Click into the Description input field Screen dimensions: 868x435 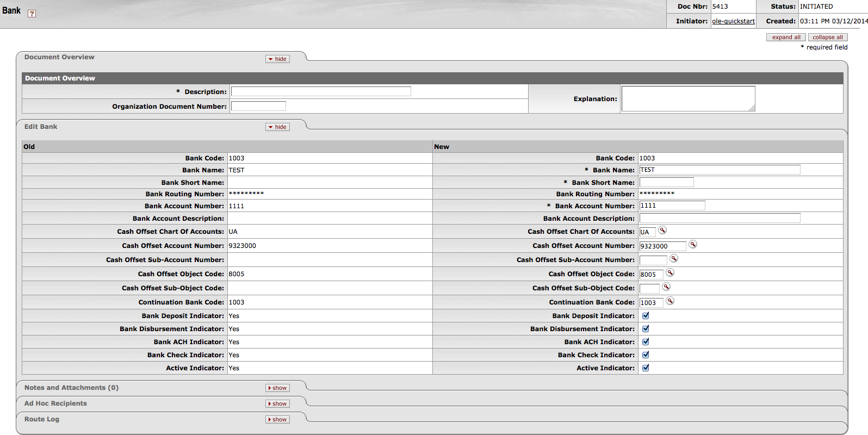(321, 91)
